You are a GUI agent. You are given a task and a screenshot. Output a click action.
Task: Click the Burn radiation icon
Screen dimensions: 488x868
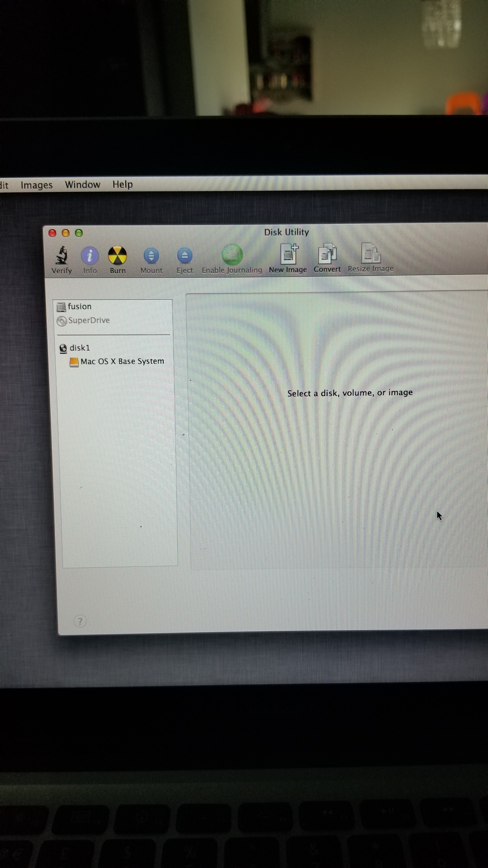click(x=117, y=255)
